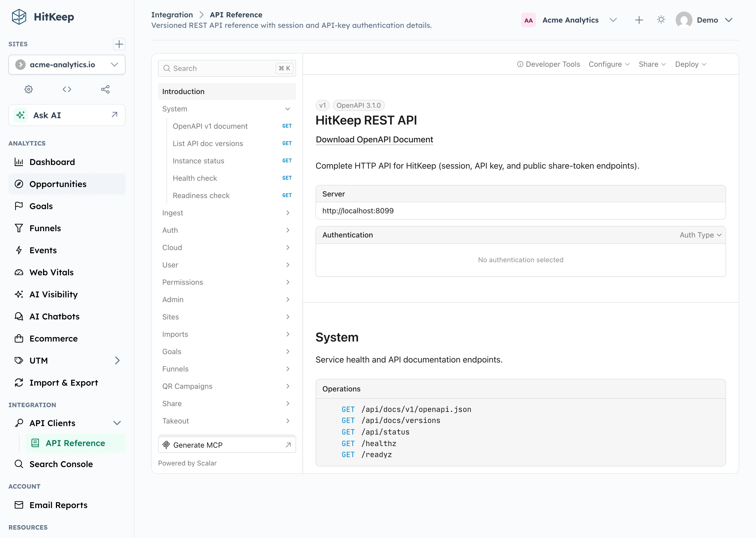Open Readiness check endpoint
Image resolution: width=756 pixels, height=538 pixels.
pyautogui.click(x=232, y=195)
